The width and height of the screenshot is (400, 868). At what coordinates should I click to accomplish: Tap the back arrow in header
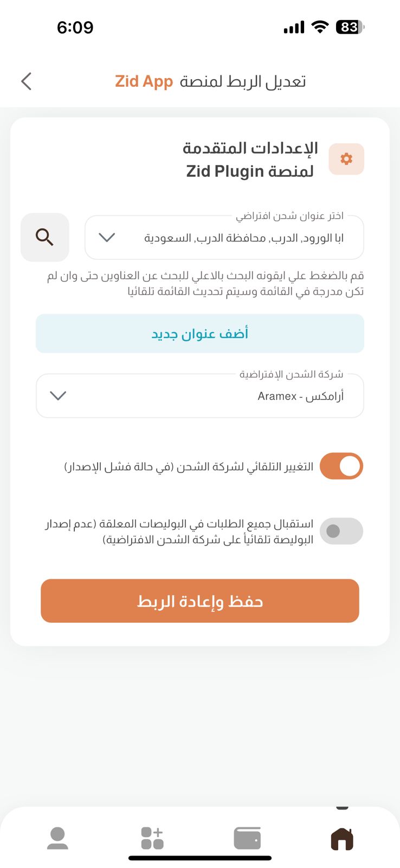[26, 81]
